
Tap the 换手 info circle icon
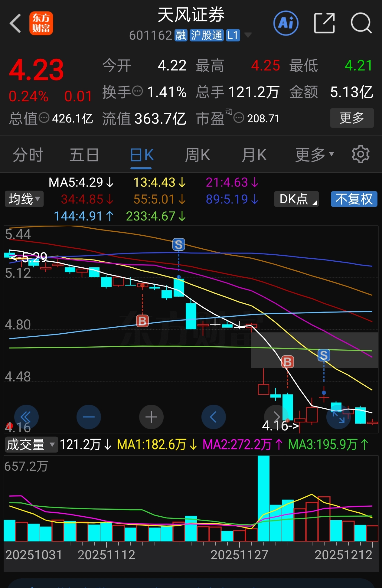tap(138, 91)
